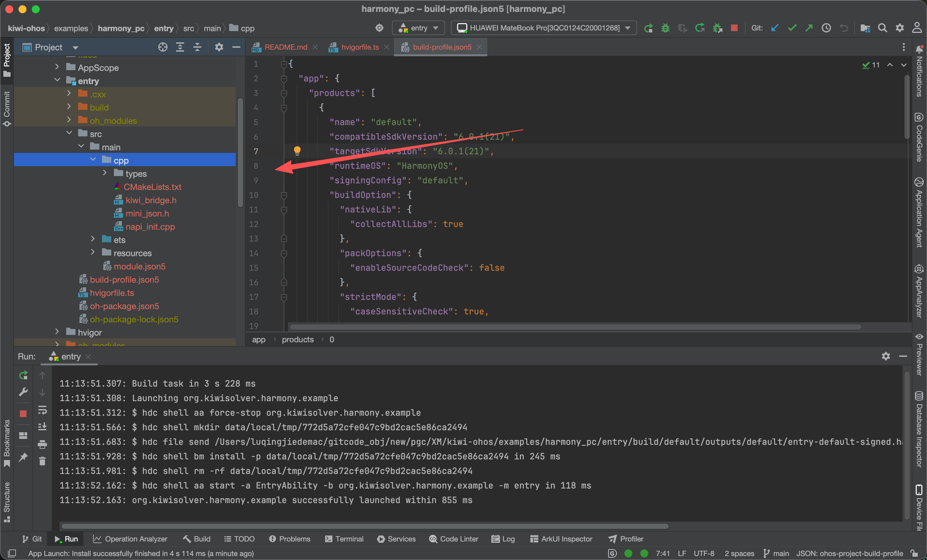Click Select Opened File in Project panel

(x=163, y=47)
